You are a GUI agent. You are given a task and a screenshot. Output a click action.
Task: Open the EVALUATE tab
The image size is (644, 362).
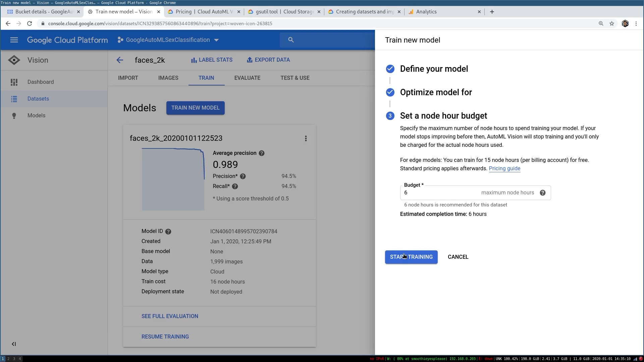[247, 78]
